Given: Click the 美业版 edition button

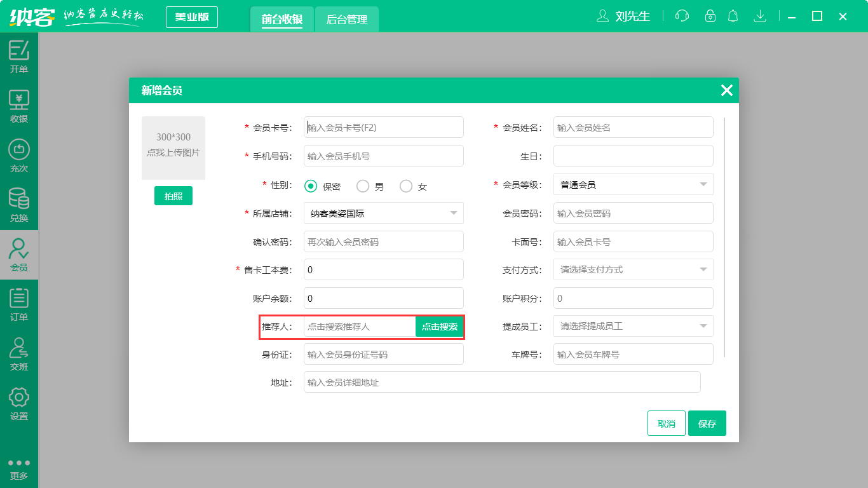Looking at the screenshot, I should [192, 17].
